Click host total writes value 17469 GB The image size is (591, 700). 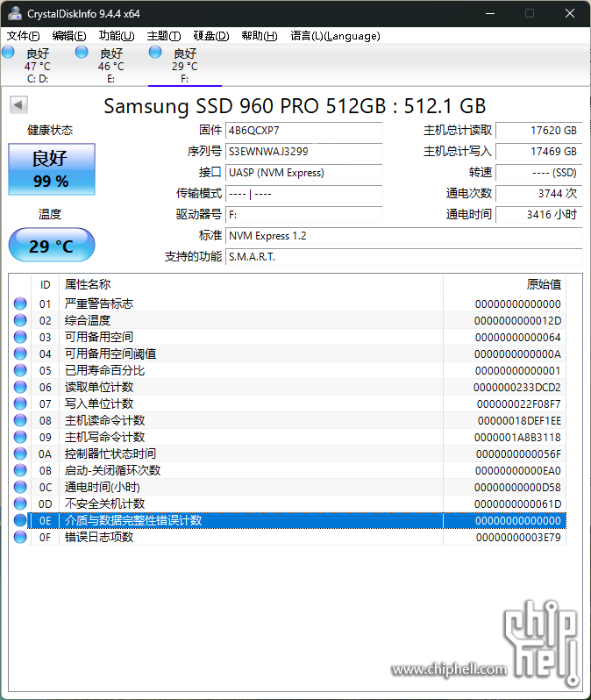pyautogui.click(x=539, y=152)
